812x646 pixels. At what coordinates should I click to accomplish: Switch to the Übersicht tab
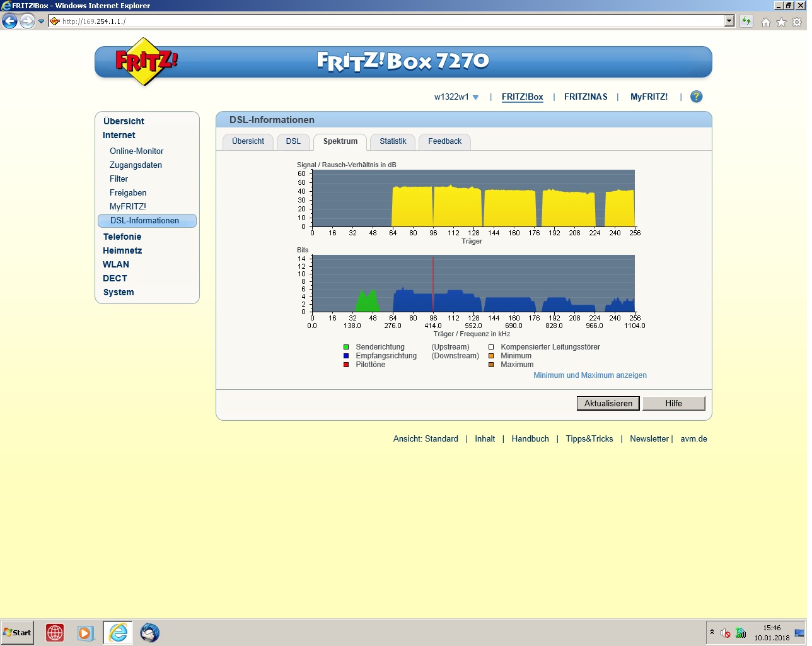click(248, 142)
